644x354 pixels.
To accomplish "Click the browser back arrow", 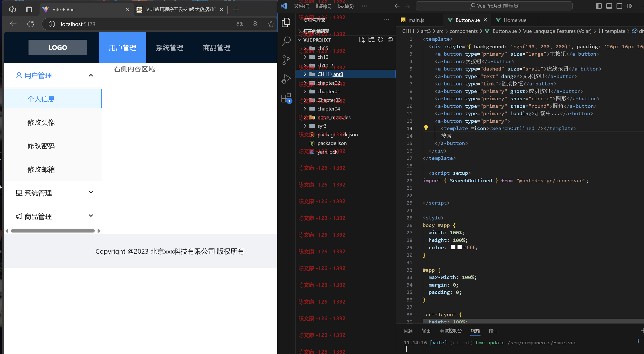I will click(x=13, y=24).
